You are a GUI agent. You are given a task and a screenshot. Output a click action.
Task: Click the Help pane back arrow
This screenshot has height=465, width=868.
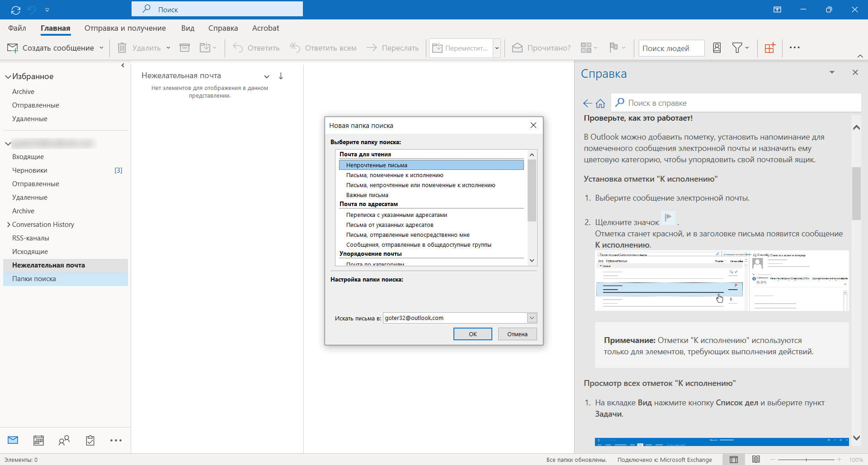[x=587, y=103]
